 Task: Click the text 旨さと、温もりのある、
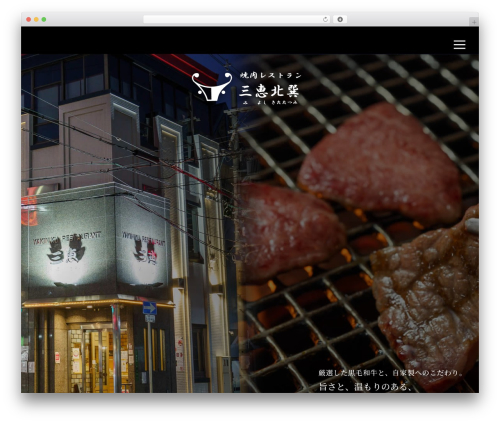tap(366, 387)
